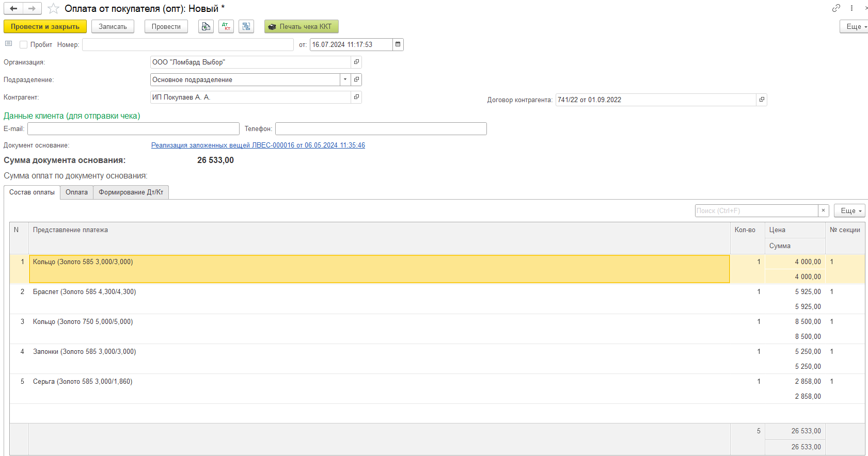This screenshot has width=868, height=456.
Task: Go forward with the right arrow button
Action: pos(32,8)
